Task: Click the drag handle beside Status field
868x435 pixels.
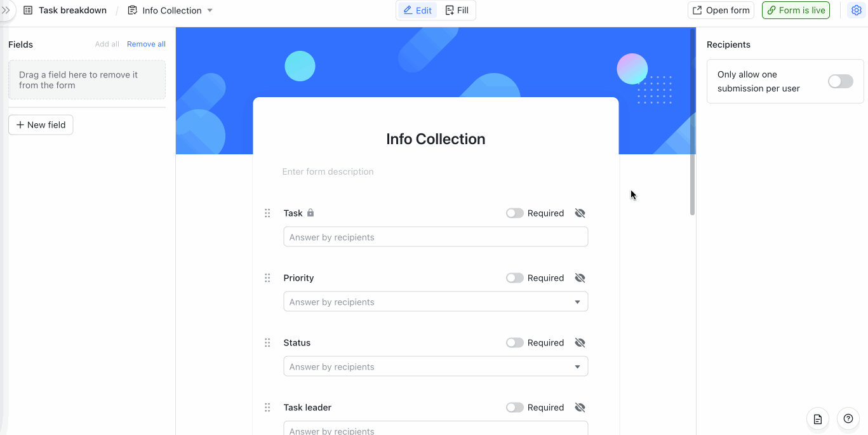Action: tap(267, 343)
